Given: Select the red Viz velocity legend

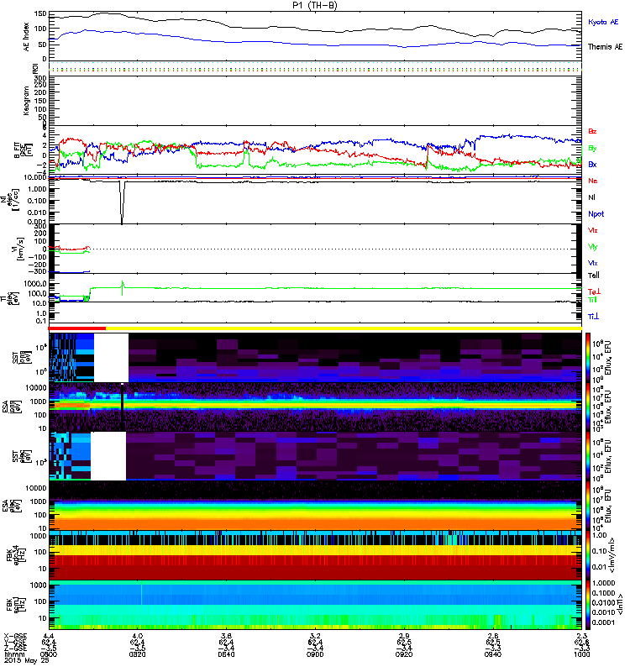Looking at the screenshot, I should pos(593,230).
